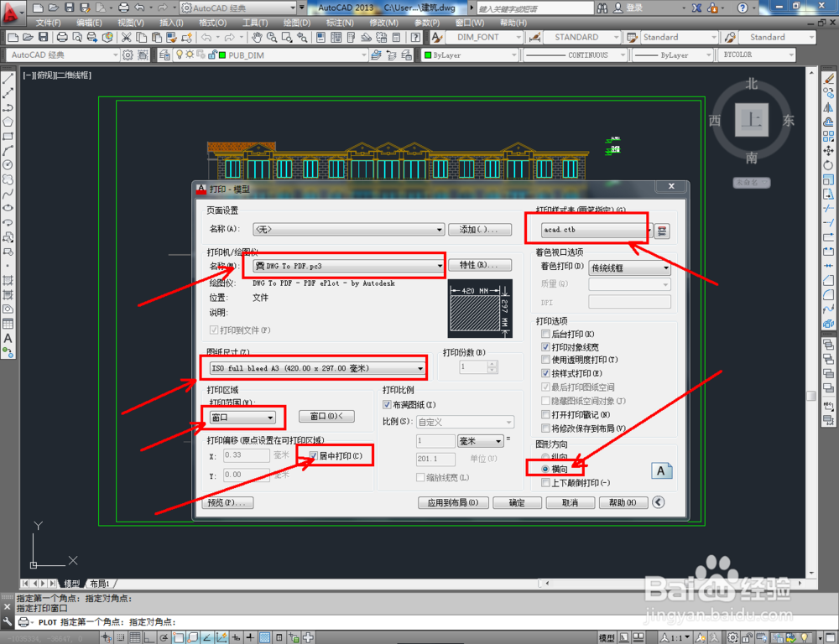Open the page setup 名称 dropdown

(x=348, y=230)
